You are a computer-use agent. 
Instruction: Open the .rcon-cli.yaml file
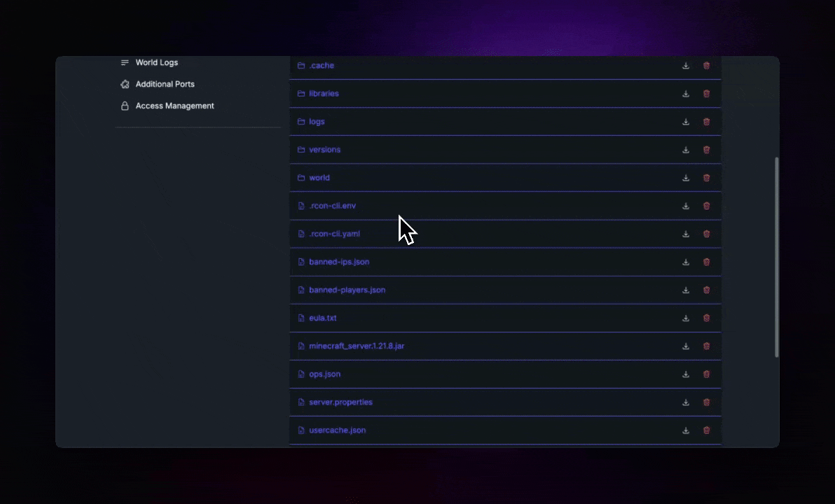pyautogui.click(x=334, y=234)
